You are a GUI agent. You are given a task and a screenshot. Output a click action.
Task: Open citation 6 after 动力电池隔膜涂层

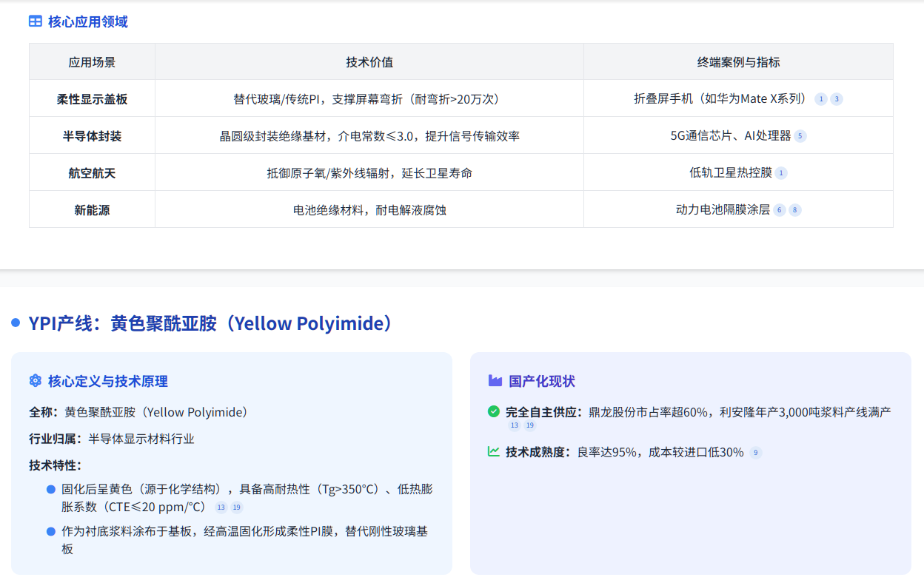779,210
